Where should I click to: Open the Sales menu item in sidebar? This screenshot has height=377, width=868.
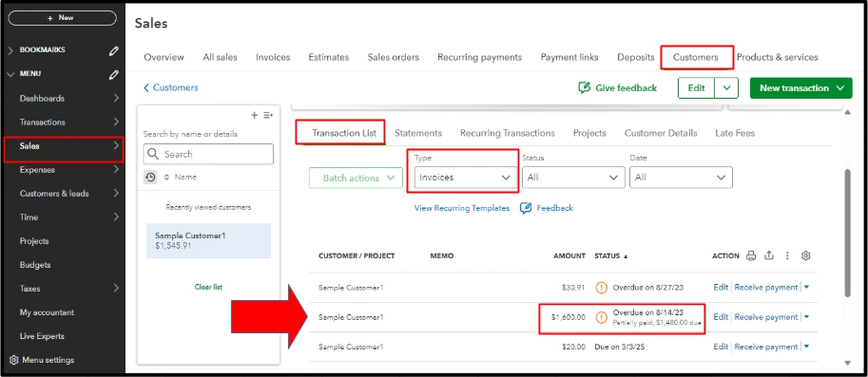click(x=64, y=146)
